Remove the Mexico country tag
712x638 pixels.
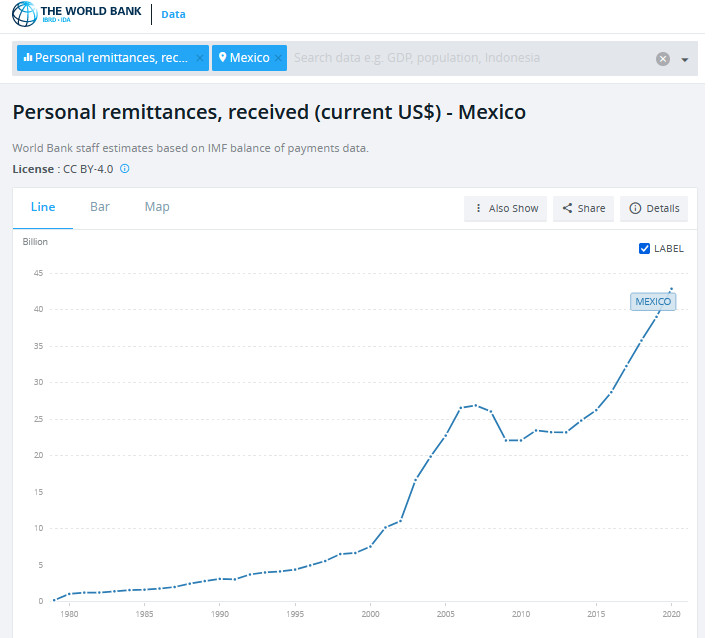pos(279,58)
